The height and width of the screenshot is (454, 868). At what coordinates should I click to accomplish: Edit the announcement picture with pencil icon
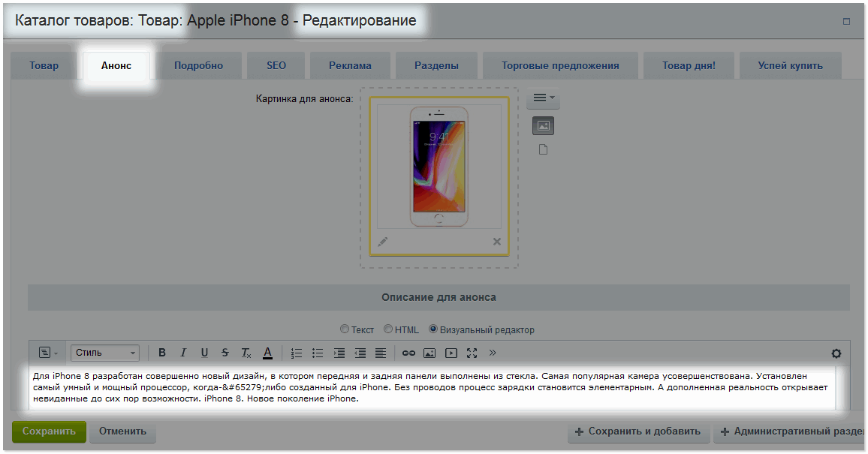pos(382,242)
